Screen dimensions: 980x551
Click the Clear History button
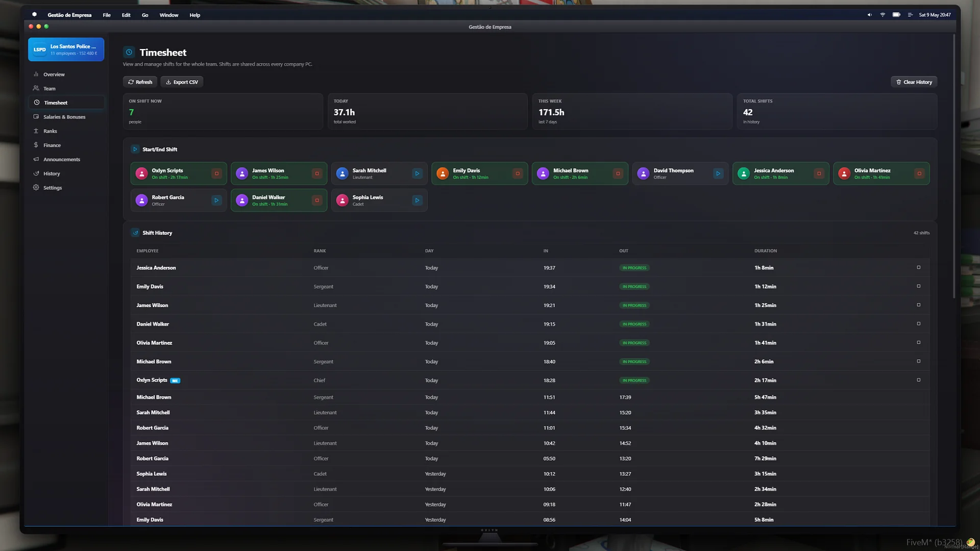click(914, 82)
